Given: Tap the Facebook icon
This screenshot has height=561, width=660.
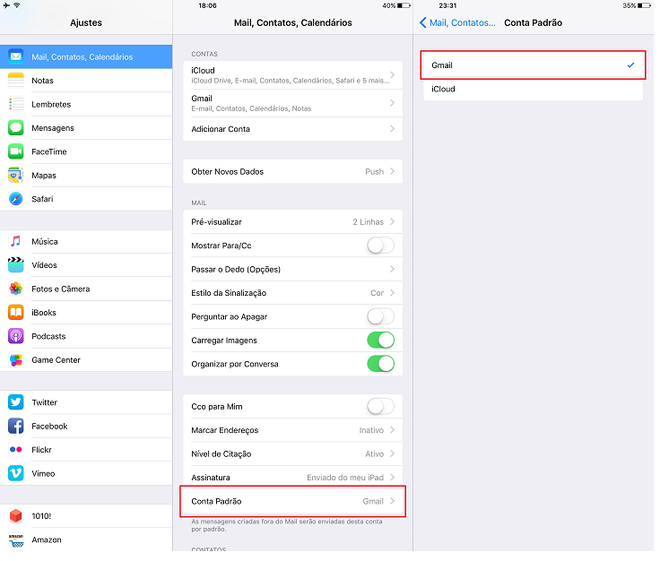Looking at the screenshot, I should pos(16,426).
